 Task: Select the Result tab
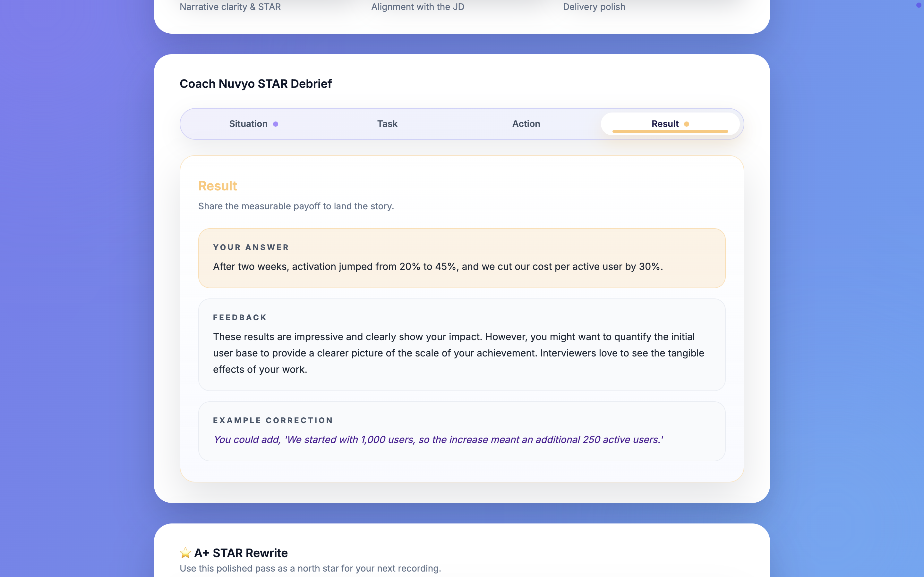(x=664, y=124)
